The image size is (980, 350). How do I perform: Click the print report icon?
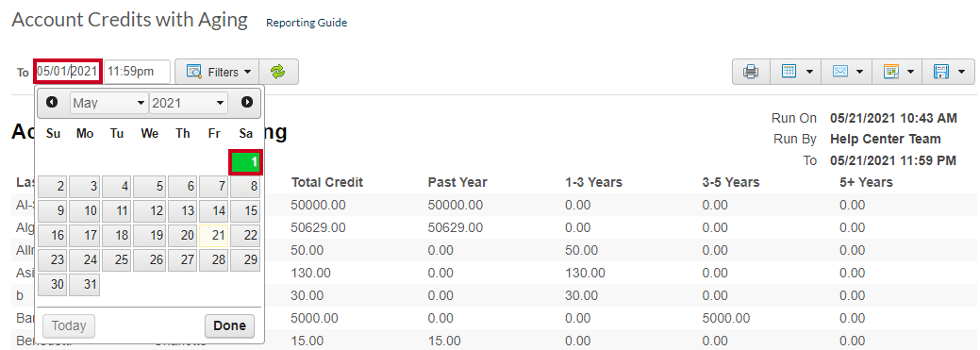[751, 72]
